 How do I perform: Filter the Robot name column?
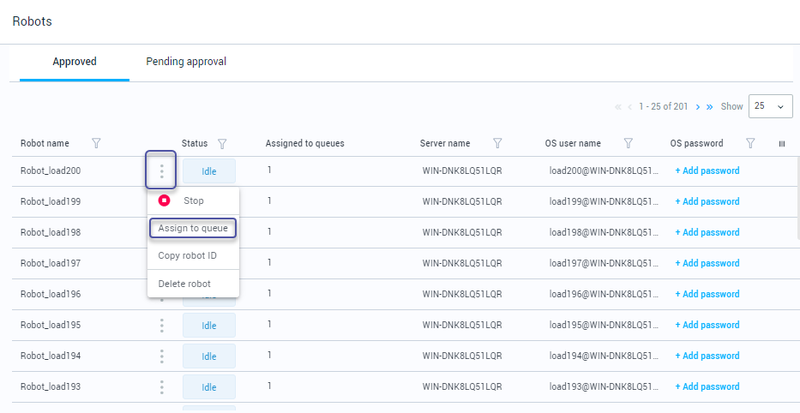click(96, 143)
